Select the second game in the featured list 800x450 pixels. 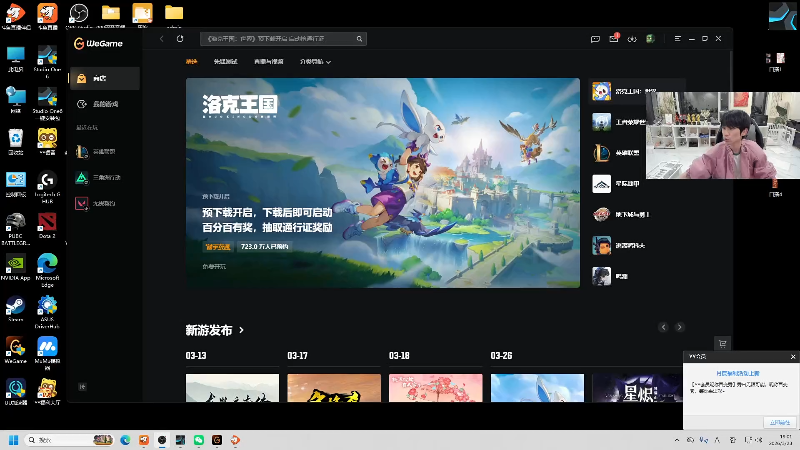[x=618, y=122]
